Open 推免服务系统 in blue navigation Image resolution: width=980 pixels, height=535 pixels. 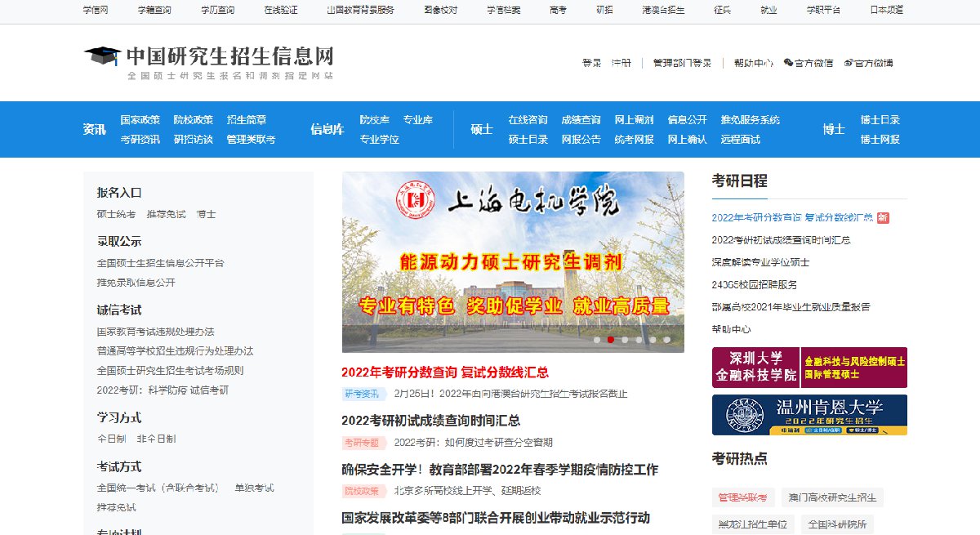click(x=751, y=120)
